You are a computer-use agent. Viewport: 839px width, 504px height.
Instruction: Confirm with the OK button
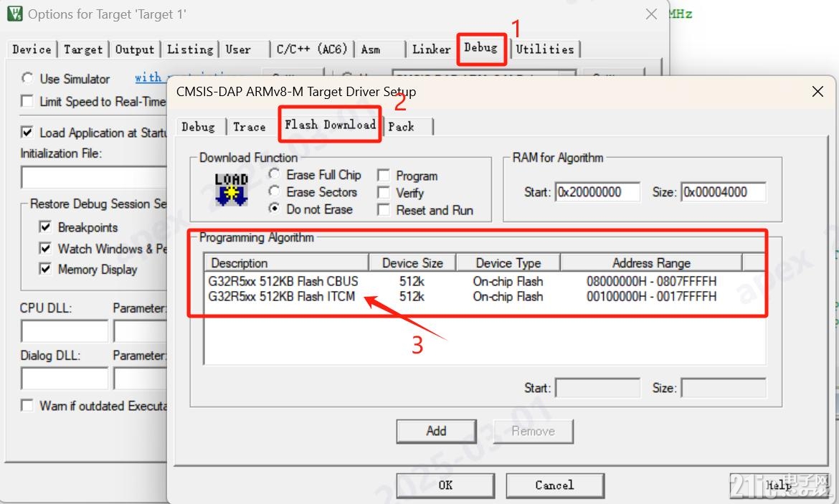point(445,485)
